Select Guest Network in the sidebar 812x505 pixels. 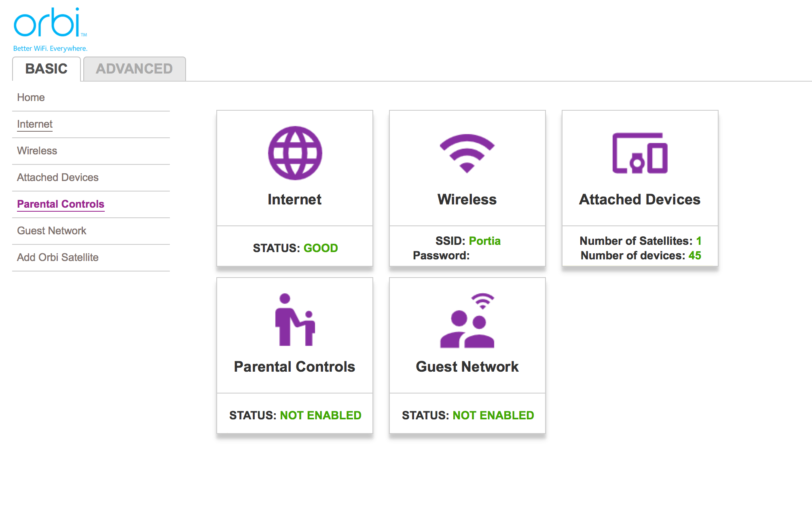[x=51, y=231]
